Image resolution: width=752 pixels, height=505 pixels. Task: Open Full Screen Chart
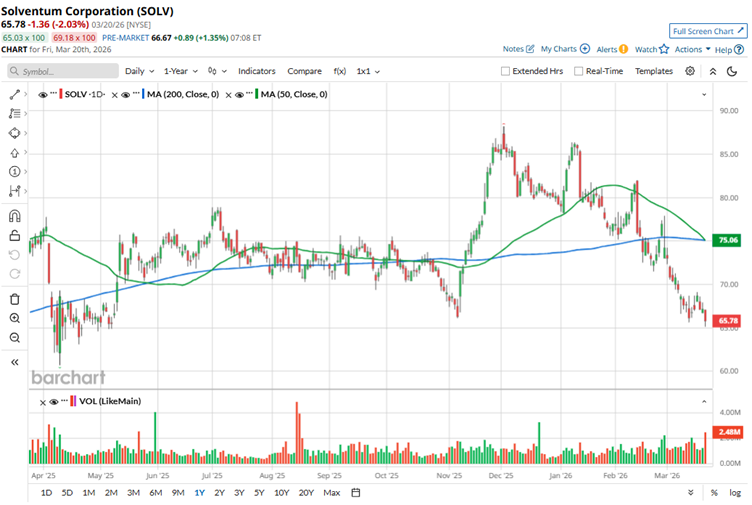point(708,31)
